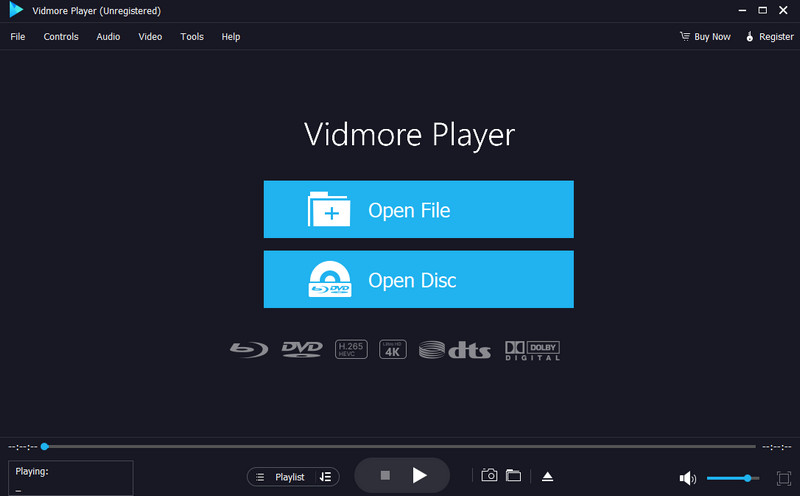Click the seek bar playhead handle
The image size is (800, 496).
pyautogui.click(x=44, y=447)
